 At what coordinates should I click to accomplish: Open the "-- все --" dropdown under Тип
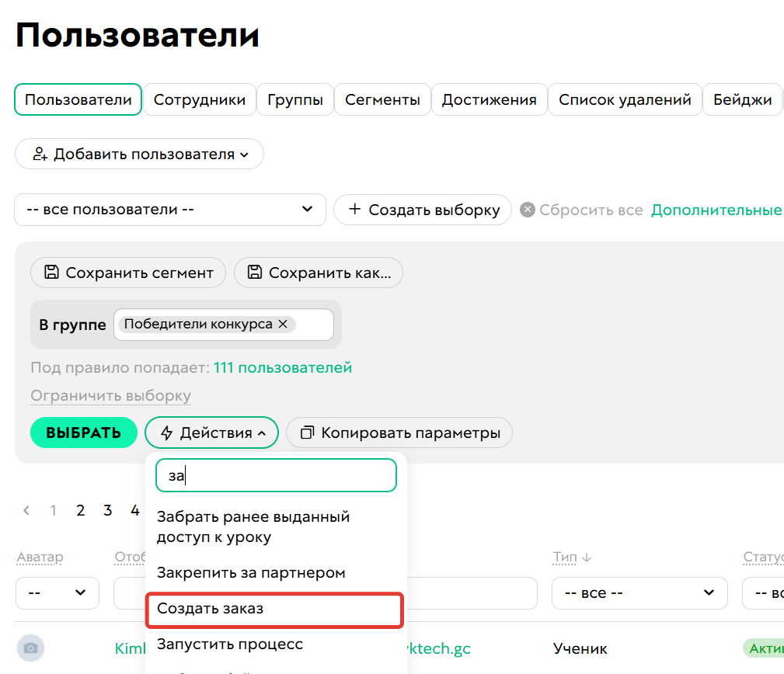(x=639, y=592)
